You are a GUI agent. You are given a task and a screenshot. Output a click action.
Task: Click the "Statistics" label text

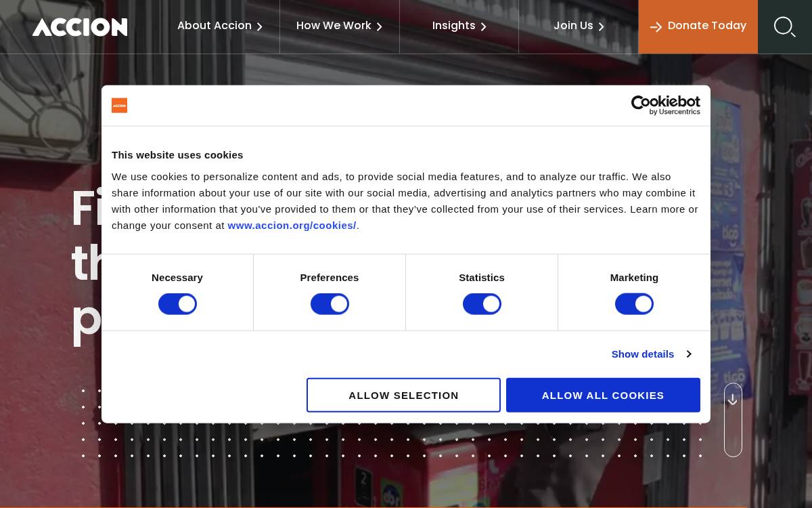(x=482, y=278)
